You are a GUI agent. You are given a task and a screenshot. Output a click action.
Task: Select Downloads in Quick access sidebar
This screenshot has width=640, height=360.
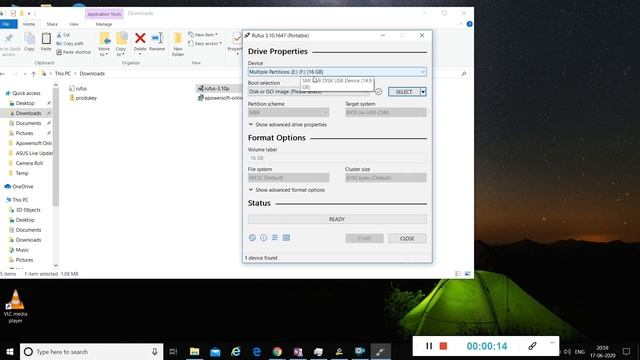(x=28, y=113)
